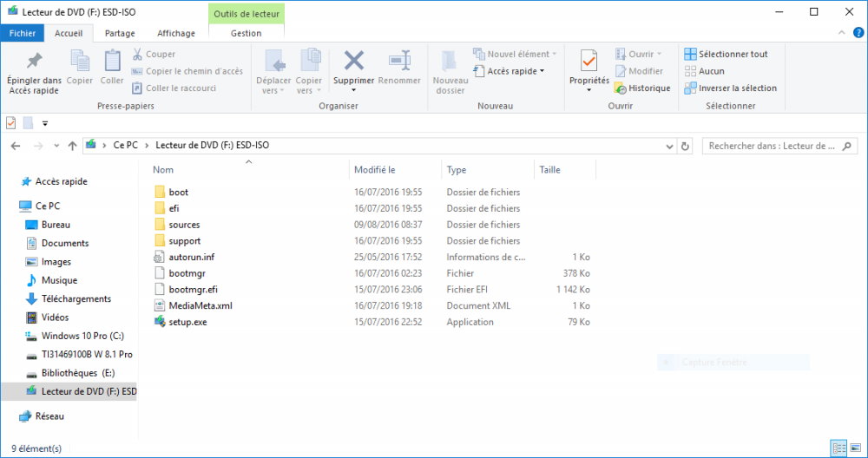Open the Fichier menu
The image size is (868, 458).
click(x=23, y=33)
